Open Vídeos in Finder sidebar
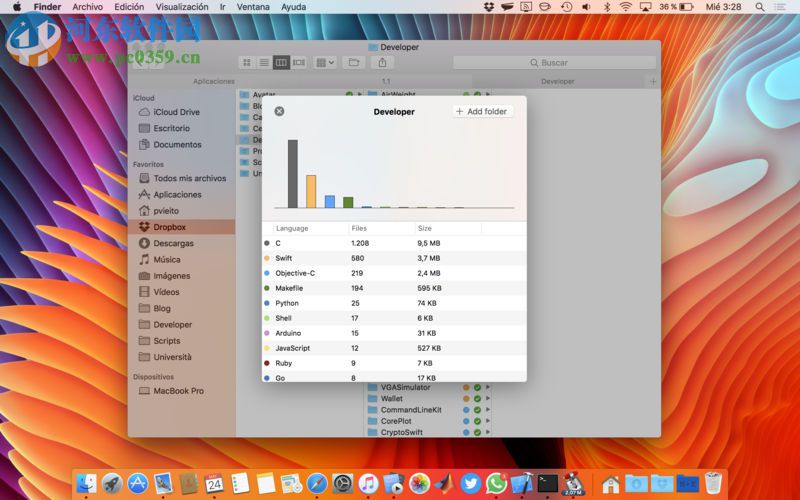 coord(166,292)
